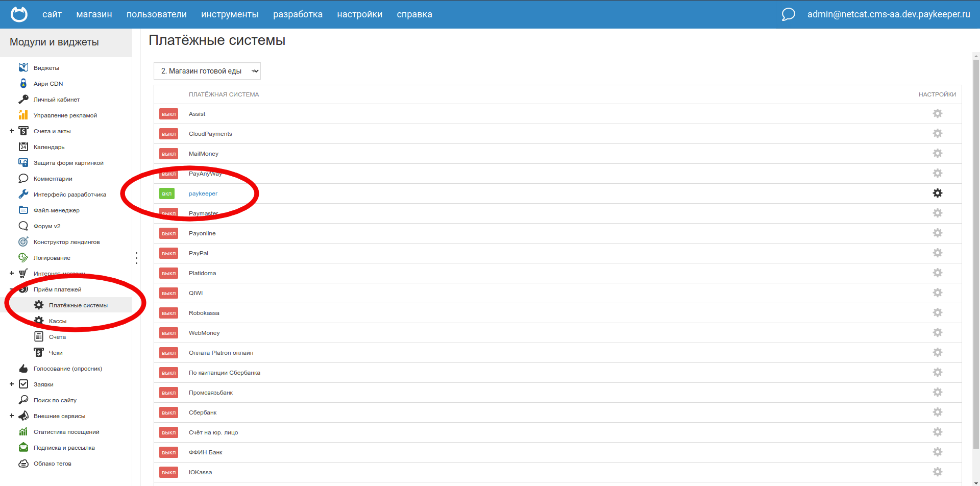
Task: Open settings gear for paykeeper
Action: click(x=937, y=193)
